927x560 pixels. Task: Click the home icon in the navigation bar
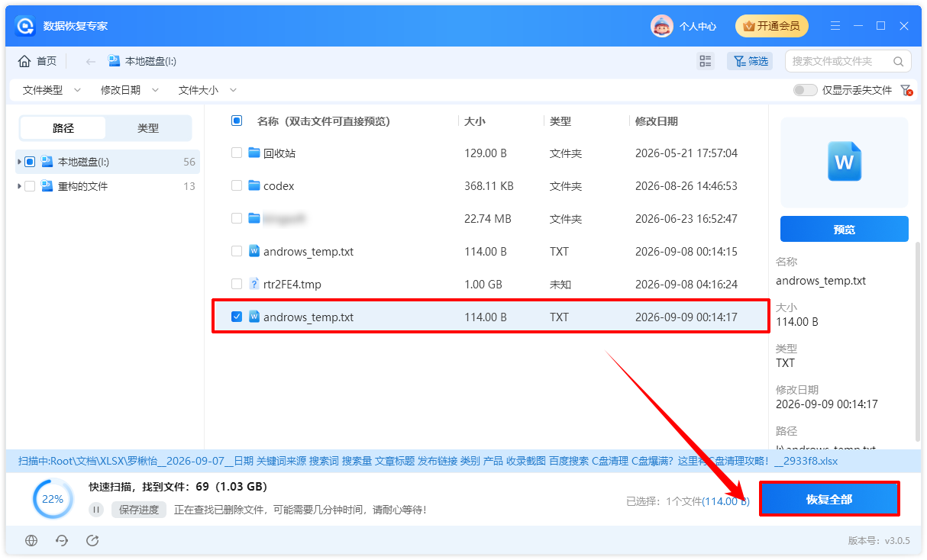click(x=25, y=61)
